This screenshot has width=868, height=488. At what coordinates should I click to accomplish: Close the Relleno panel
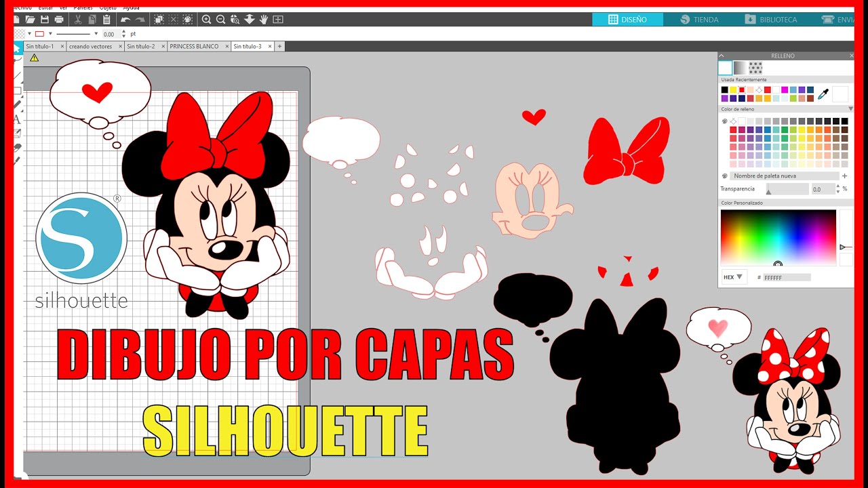click(x=852, y=56)
